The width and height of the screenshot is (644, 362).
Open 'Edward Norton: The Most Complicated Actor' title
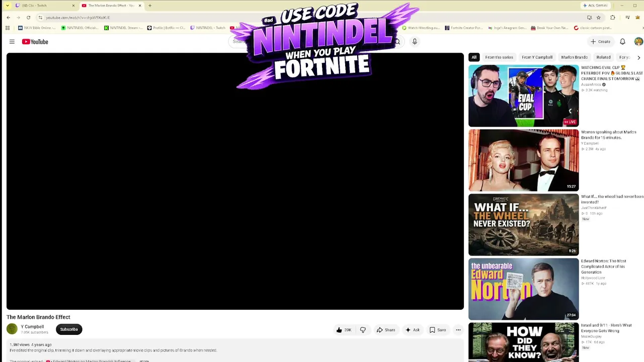pos(604,266)
